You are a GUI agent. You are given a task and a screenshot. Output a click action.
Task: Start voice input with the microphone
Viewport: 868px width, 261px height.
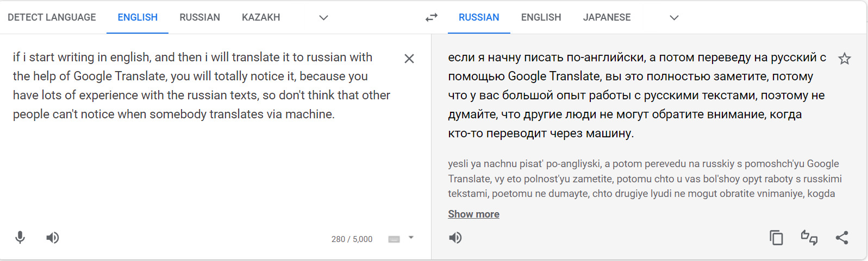click(20, 238)
